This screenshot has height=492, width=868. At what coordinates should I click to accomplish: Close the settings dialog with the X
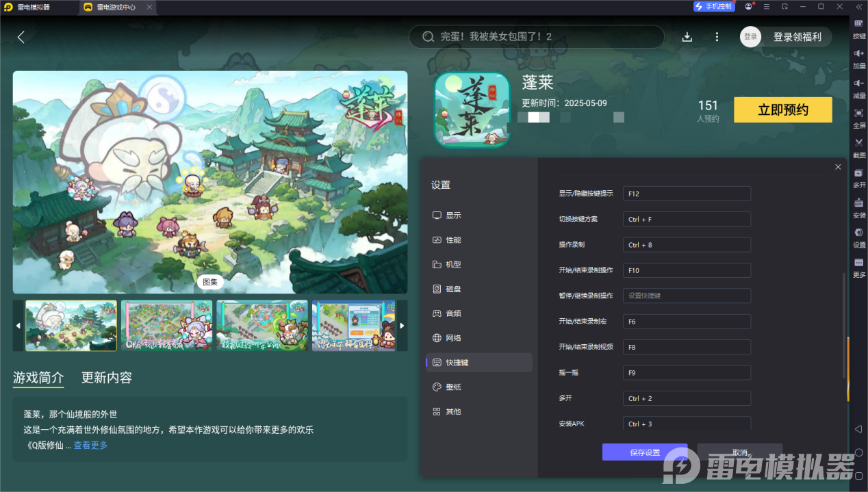tap(838, 166)
